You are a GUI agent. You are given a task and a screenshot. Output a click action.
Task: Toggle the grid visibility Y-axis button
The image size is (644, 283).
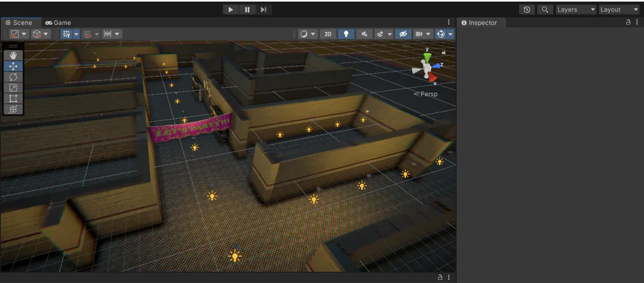point(67,34)
